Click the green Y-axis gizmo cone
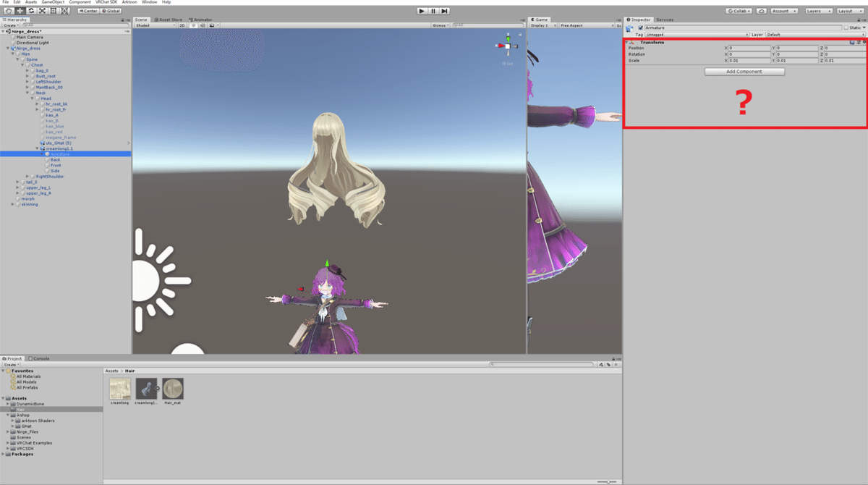This screenshot has height=485, width=868. (508, 38)
